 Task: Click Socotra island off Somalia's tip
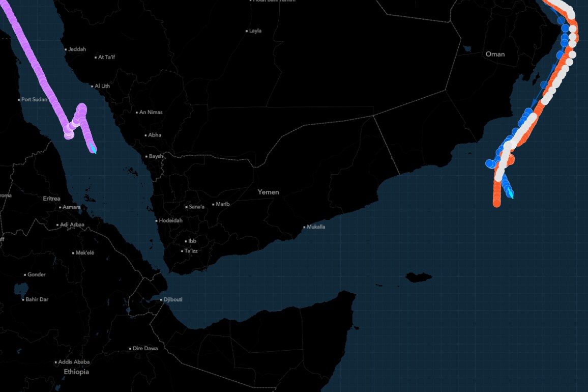pyautogui.click(x=419, y=277)
